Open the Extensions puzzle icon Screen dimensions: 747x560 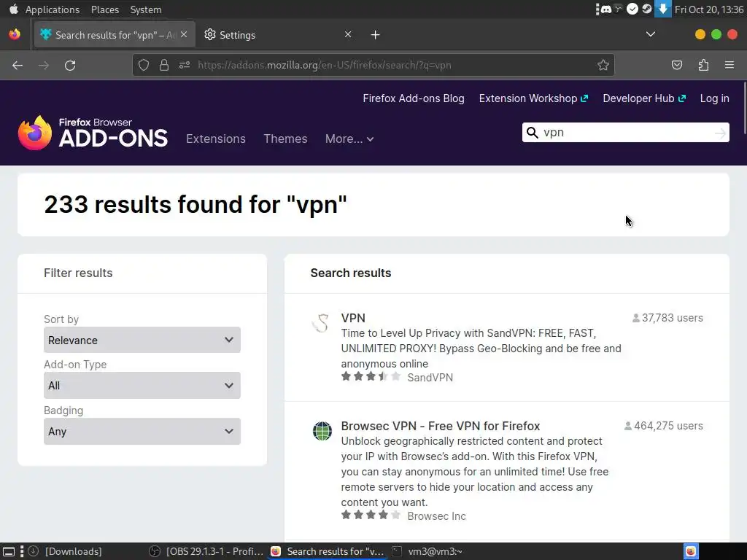click(703, 65)
